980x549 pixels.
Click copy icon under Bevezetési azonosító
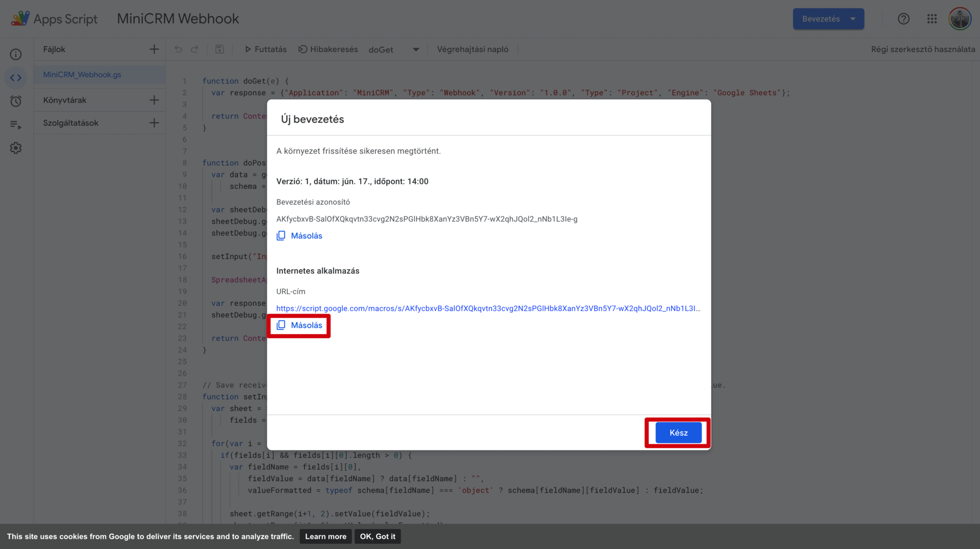281,235
